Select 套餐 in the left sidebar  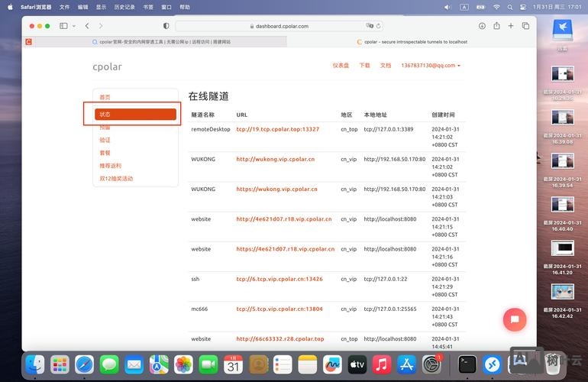point(105,153)
